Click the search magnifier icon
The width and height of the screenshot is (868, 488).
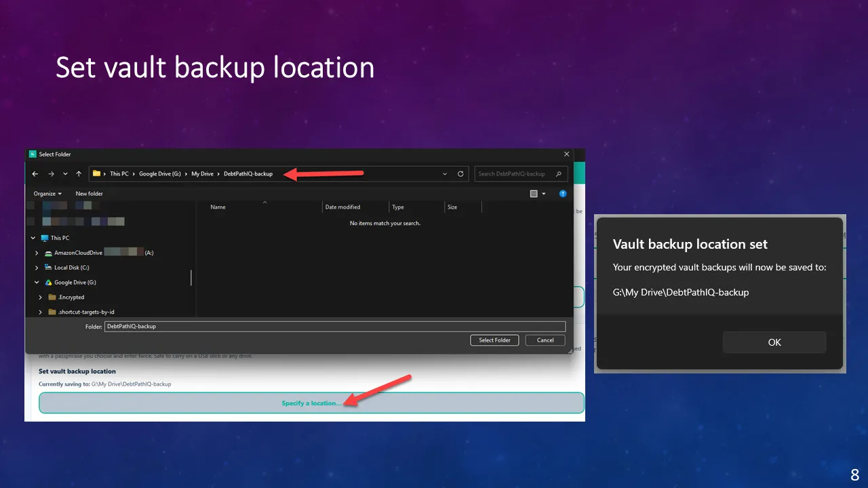tap(559, 174)
